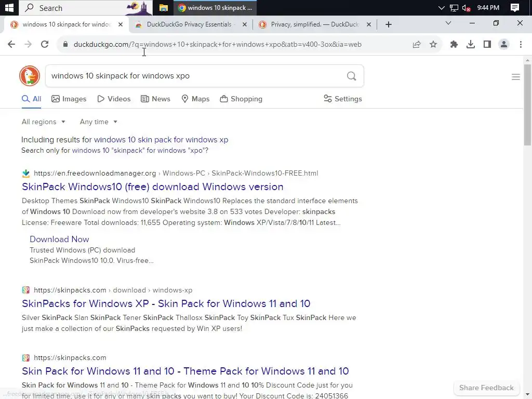Click the muted volume tray icon
The image size is (532, 399).
coord(466,7)
